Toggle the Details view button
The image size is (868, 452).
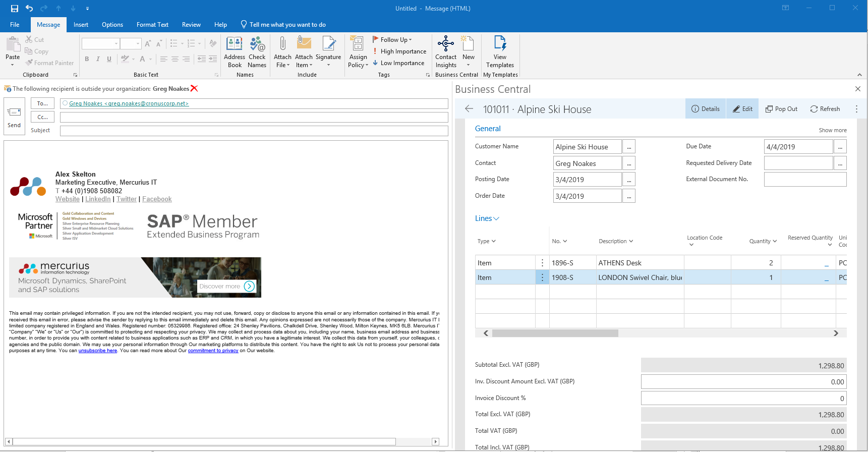706,109
